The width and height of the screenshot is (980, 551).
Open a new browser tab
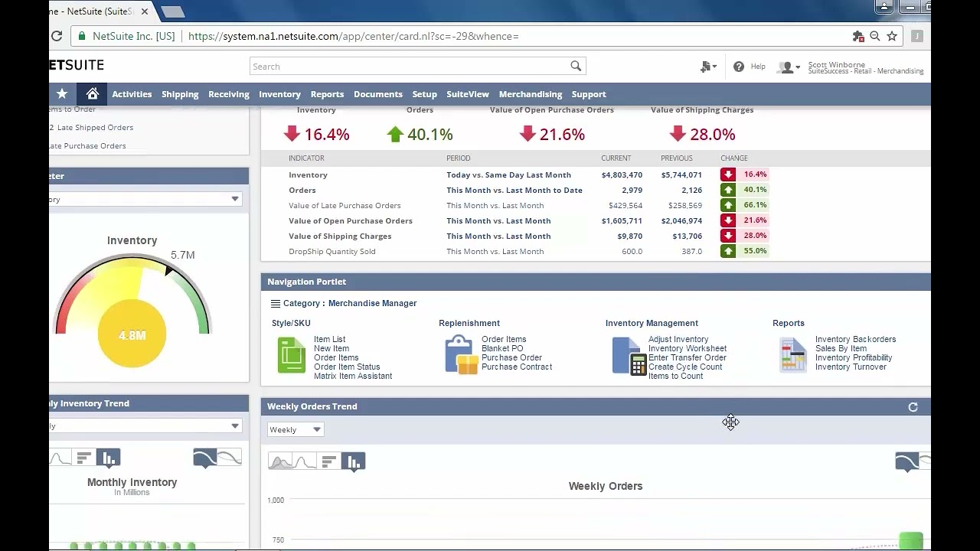[x=173, y=11]
